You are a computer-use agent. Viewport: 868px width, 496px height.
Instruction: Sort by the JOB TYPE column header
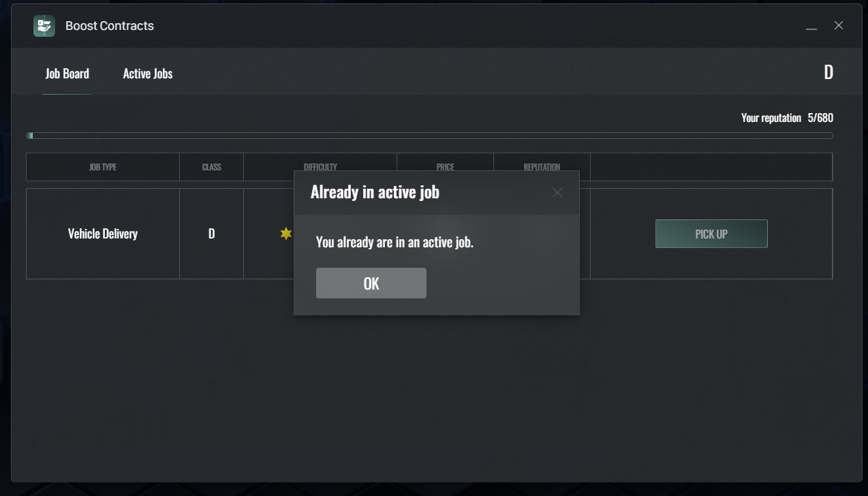pos(102,166)
